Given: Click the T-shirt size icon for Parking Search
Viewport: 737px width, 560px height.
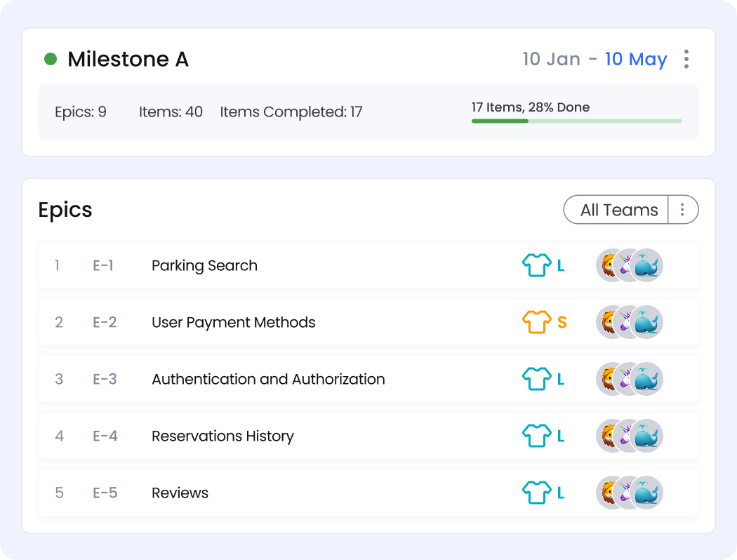Looking at the screenshot, I should pos(537,265).
